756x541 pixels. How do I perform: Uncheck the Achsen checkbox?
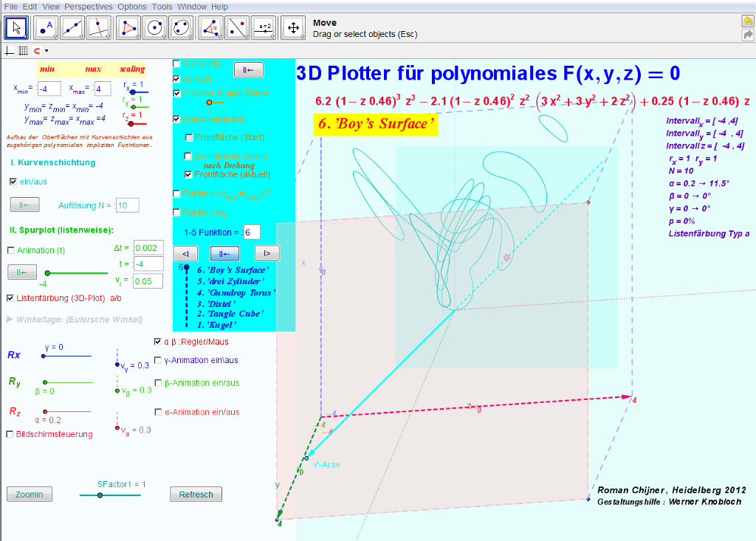(176, 78)
